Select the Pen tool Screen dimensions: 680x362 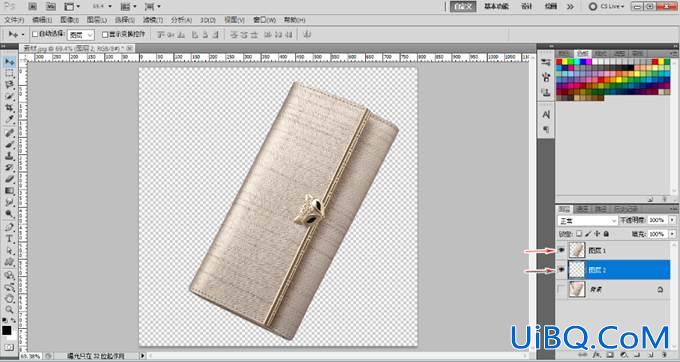click(x=9, y=227)
